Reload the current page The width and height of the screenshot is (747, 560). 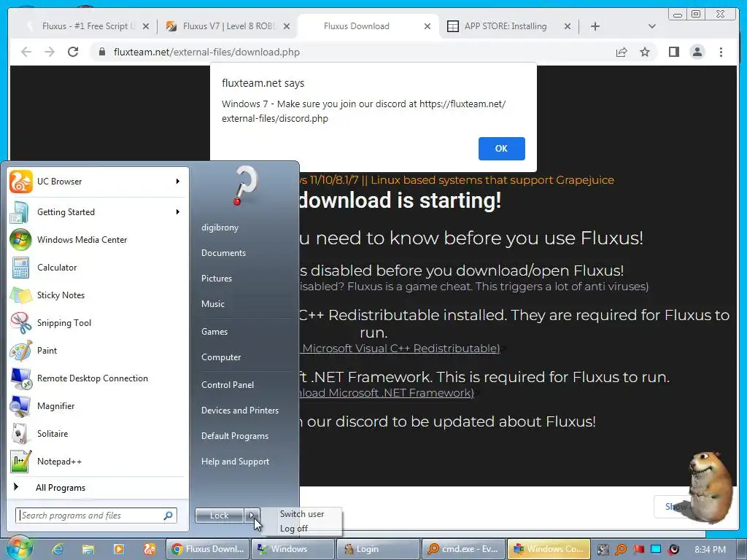[73, 52]
